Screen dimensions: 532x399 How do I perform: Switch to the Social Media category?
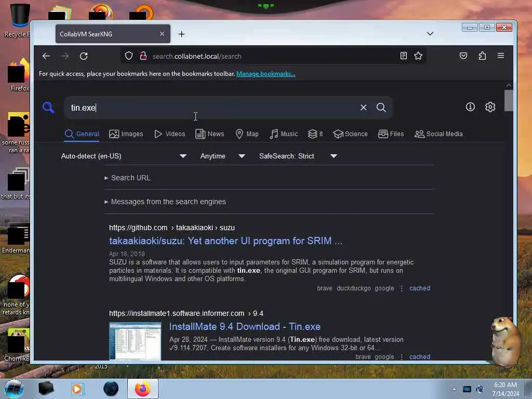(x=438, y=134)
